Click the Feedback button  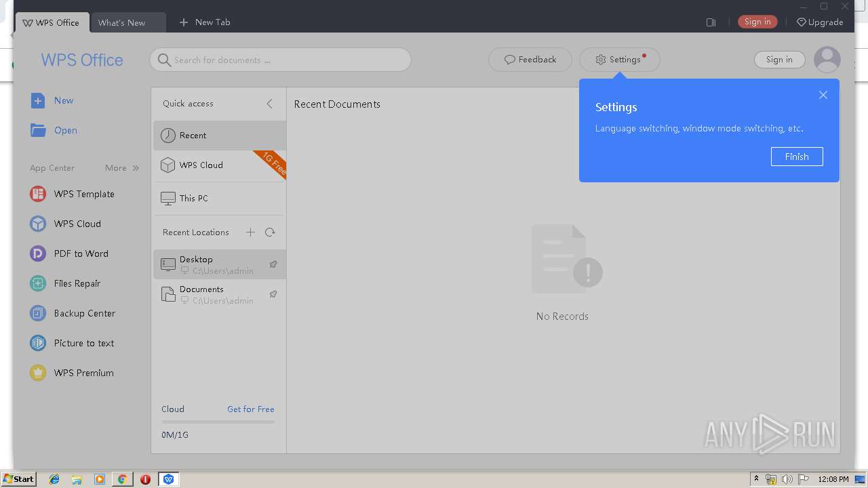pyautogui.click(x=530, y=60)
